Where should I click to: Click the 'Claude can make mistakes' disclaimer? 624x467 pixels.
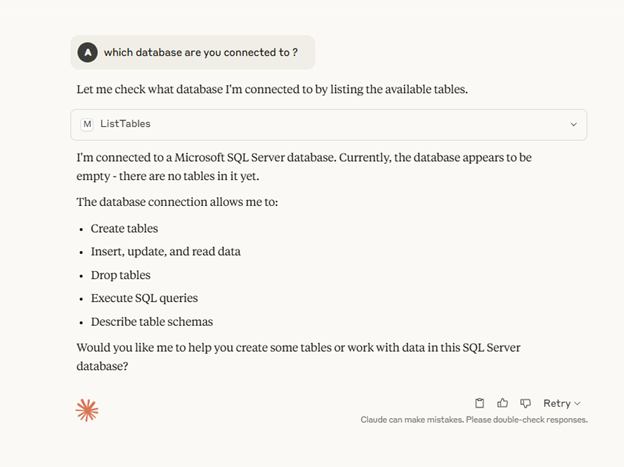point(474,420)
